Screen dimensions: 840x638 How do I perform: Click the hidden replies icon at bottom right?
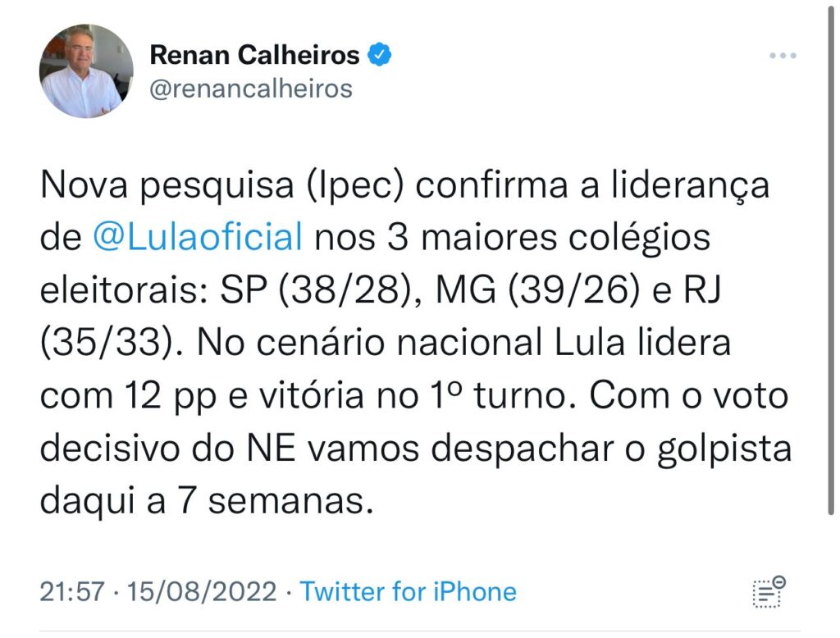click(x=769, y=591)
